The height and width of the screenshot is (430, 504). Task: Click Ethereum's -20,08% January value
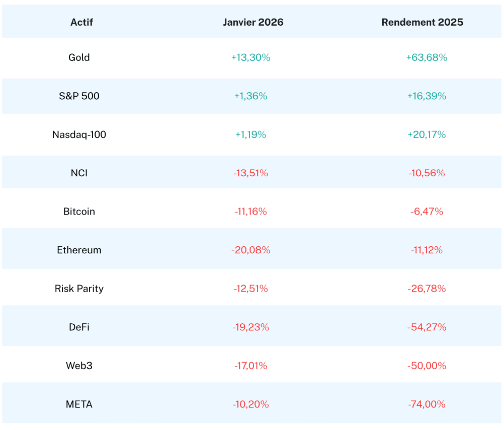(250, 250)
